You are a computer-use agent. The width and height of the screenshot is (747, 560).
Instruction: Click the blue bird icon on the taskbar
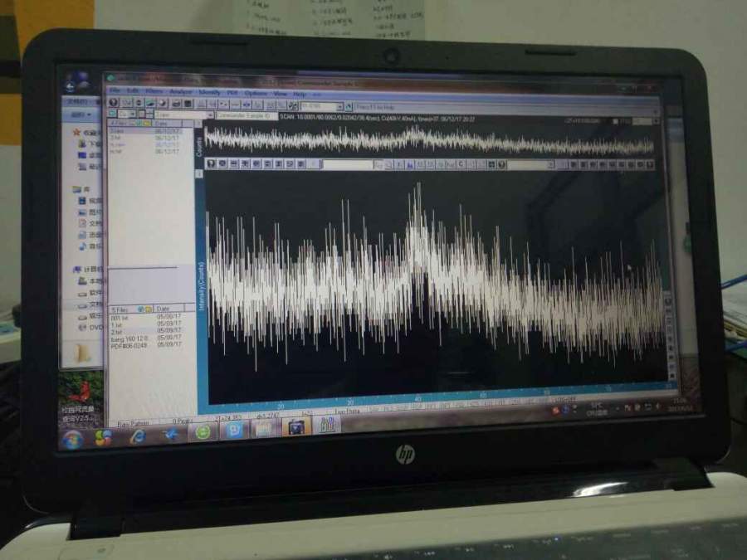coord(170,434)
